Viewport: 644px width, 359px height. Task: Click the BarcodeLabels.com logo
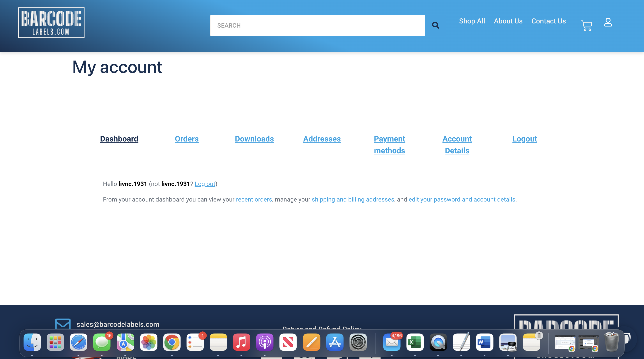(x=51, y=23)
